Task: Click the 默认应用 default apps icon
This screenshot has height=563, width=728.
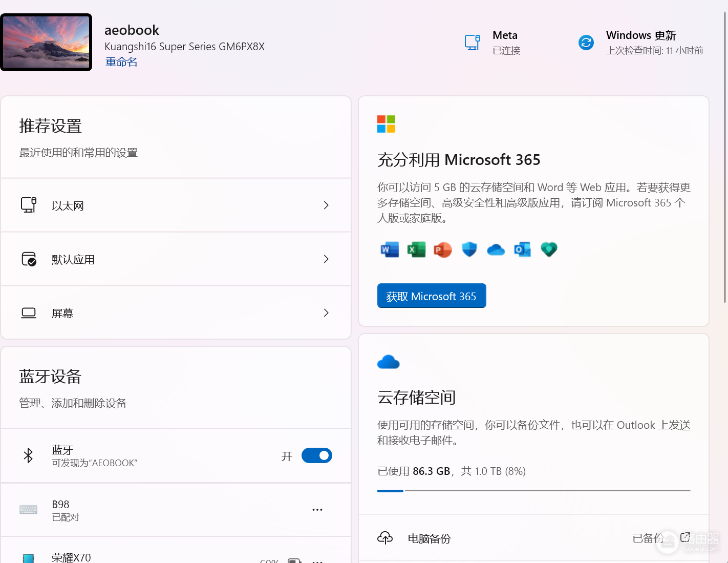Action: click(29, 259)
